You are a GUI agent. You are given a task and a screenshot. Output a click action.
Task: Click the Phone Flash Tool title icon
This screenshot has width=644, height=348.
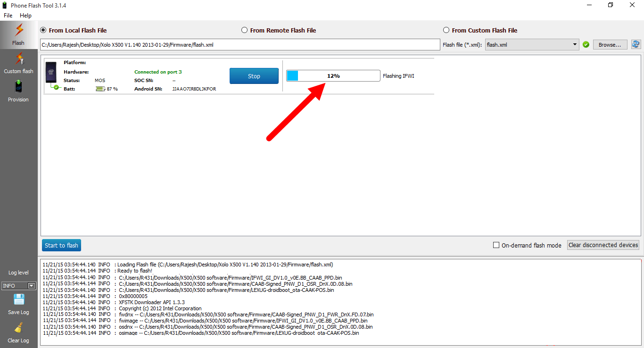5,5
